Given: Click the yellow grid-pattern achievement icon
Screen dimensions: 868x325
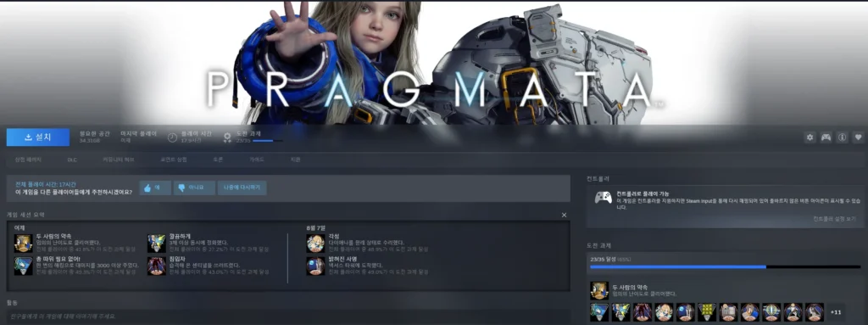Looking at the screenshot, I should pyautogui.click(x=707, y=312).
